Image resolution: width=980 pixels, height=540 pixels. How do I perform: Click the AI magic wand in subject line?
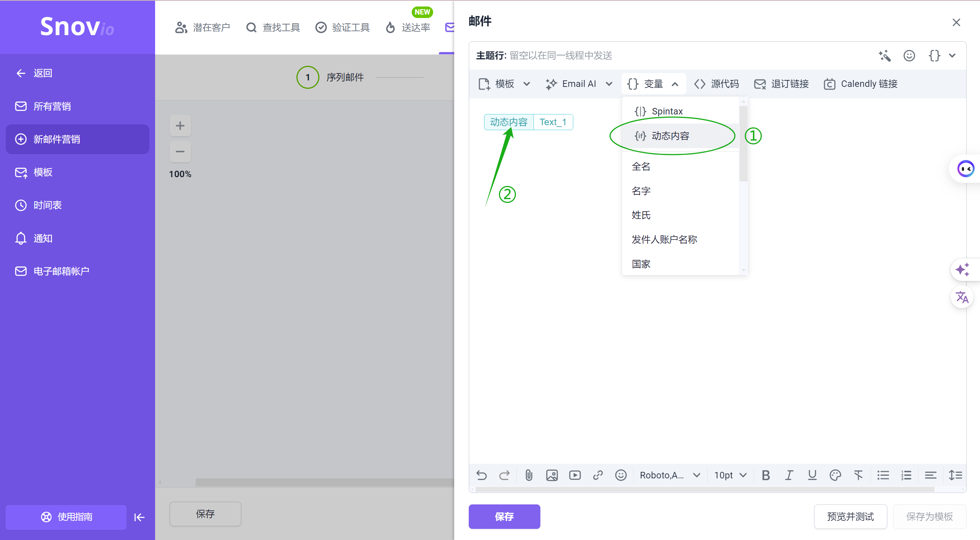[x=885, y=56]
